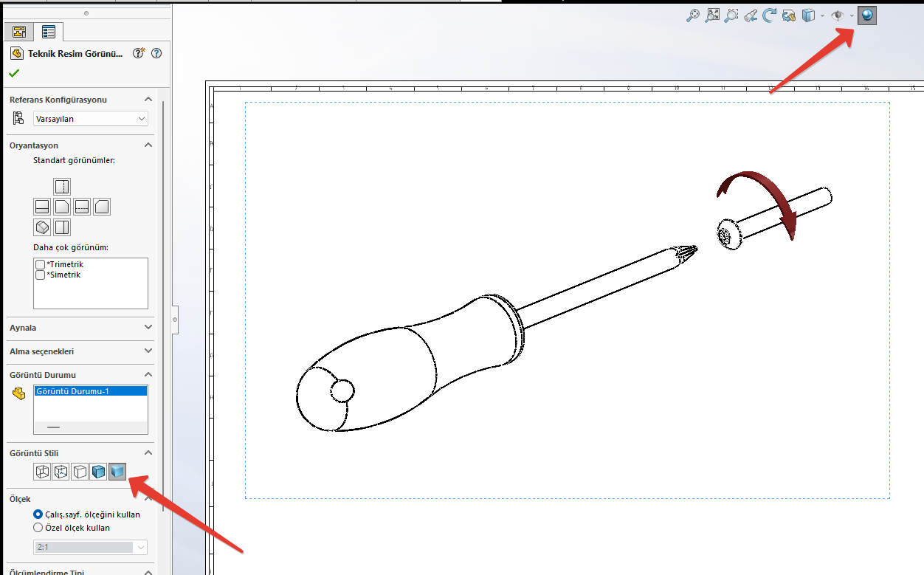Click Zoom to Fit magnifier with arrows
The image size is (924, 575).
tap(693, 15)
